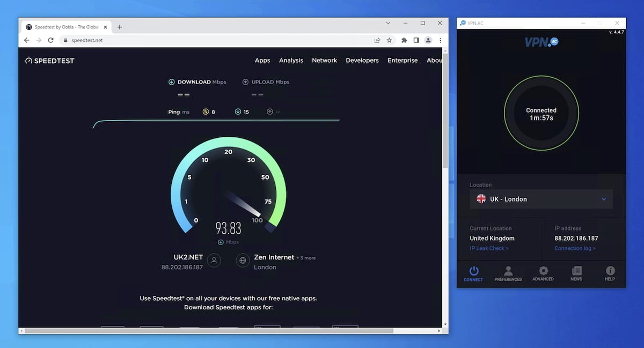Click the IP Leak Check link
Viewport: 644px width, 348px height.
[x=489, y=248]
